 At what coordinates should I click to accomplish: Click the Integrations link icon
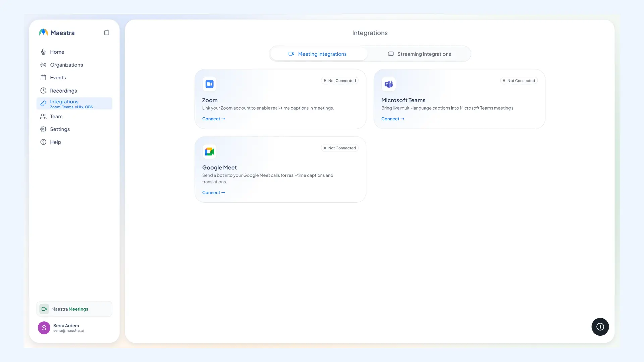(43, 104)
